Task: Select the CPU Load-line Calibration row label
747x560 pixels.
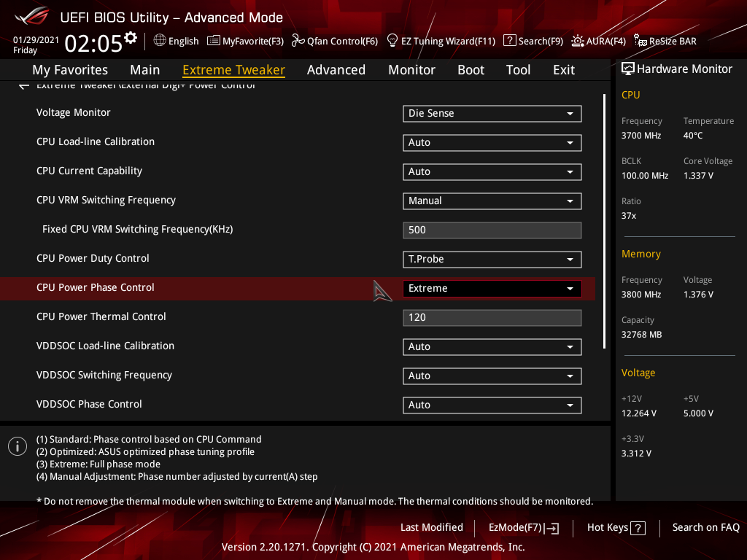Action: tap(96, 141)
